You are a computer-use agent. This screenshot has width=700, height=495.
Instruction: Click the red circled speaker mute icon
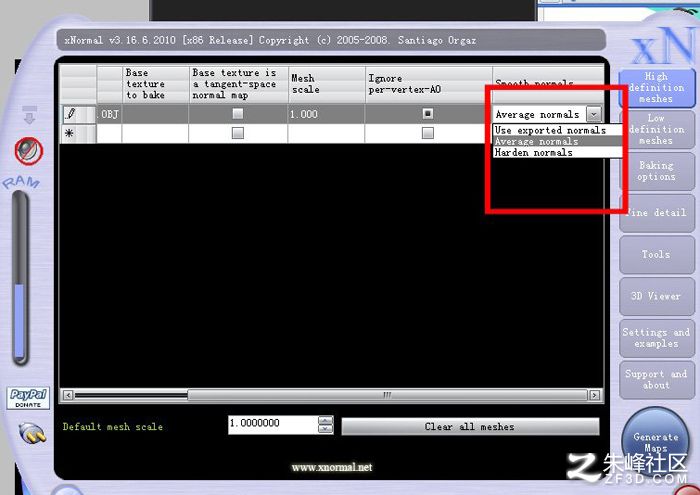(29, 150)
